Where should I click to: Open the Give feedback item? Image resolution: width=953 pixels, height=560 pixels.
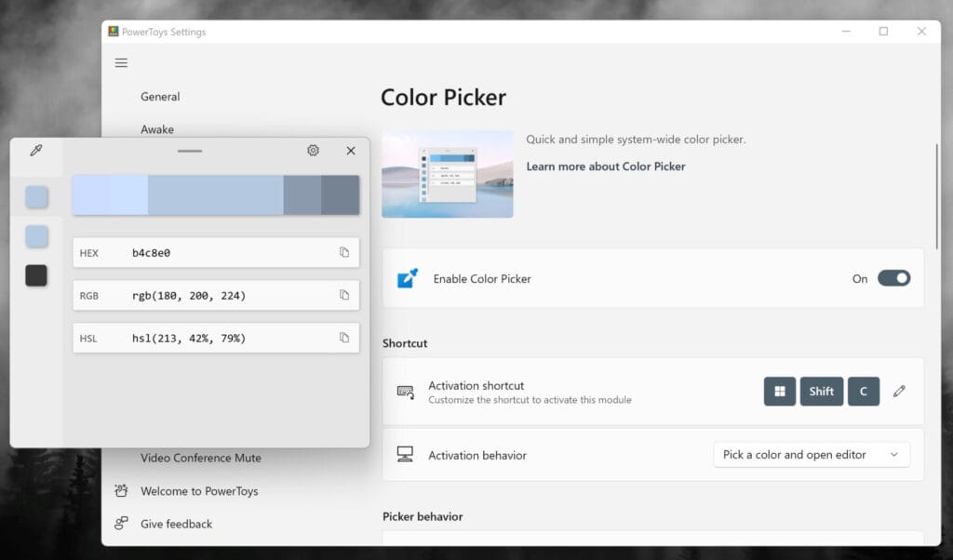tap(176, 524)
